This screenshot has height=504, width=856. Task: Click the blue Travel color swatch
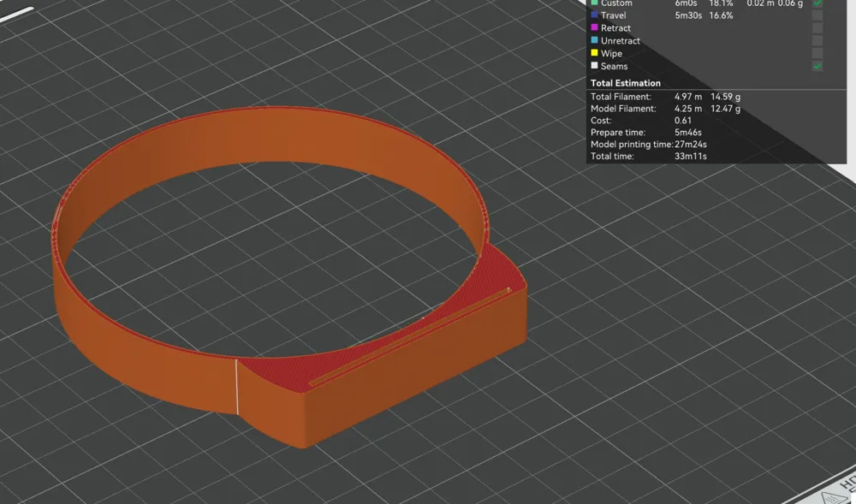pyautogui.click(x=595, y=15)
